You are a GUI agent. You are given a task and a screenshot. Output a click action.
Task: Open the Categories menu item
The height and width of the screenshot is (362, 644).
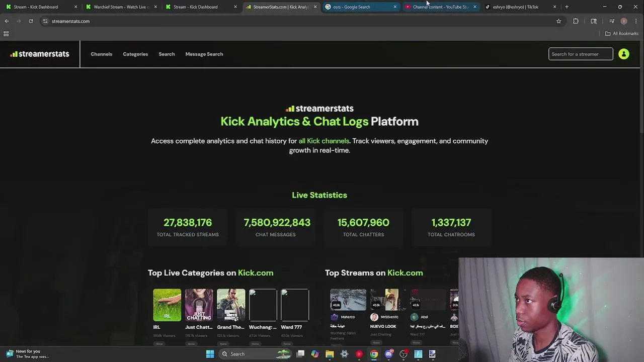(x=135, y=54)
